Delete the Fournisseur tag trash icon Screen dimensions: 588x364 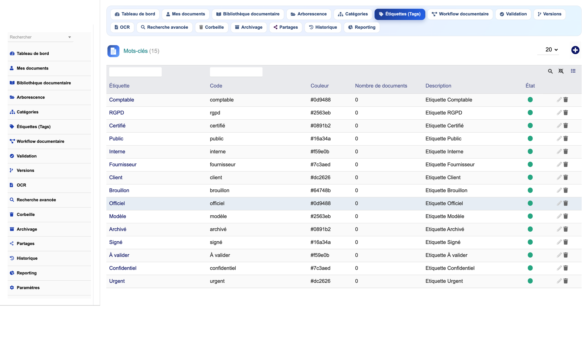pos(566,165)
